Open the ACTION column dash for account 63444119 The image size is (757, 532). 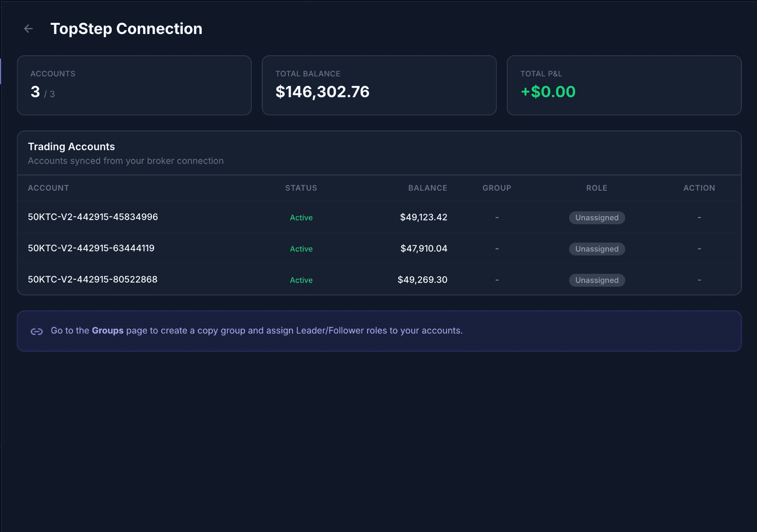[699, 249]
